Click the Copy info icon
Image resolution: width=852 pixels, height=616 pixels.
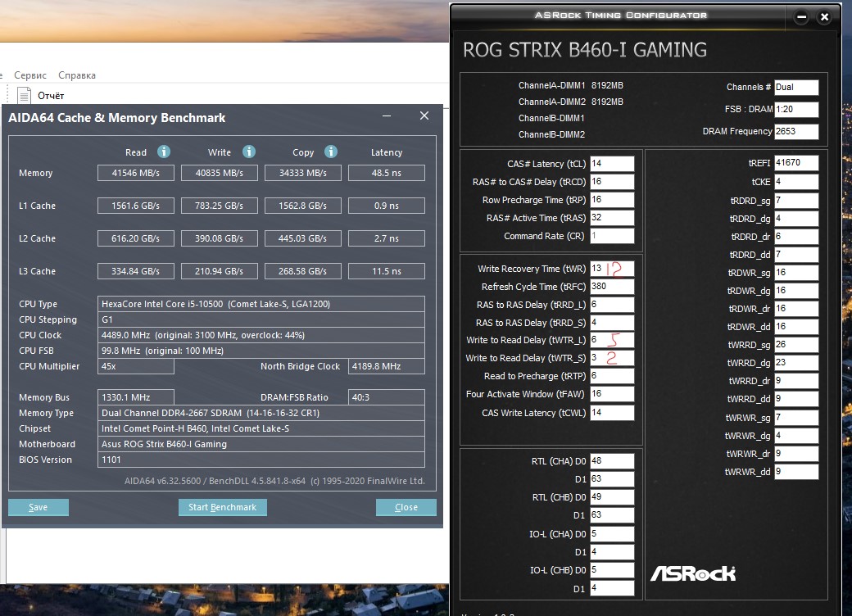pos(331,152)
